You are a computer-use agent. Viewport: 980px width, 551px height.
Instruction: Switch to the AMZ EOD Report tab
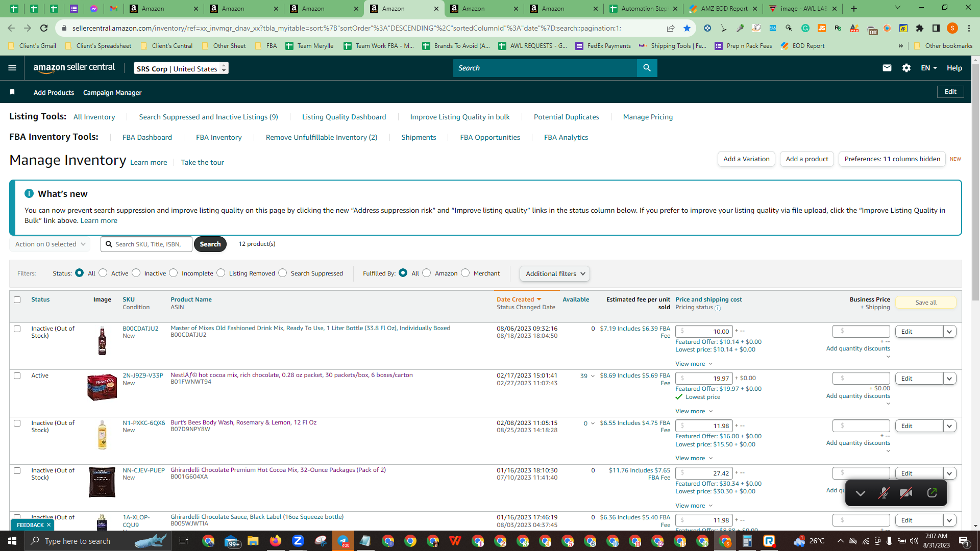[x=724, y=9]
